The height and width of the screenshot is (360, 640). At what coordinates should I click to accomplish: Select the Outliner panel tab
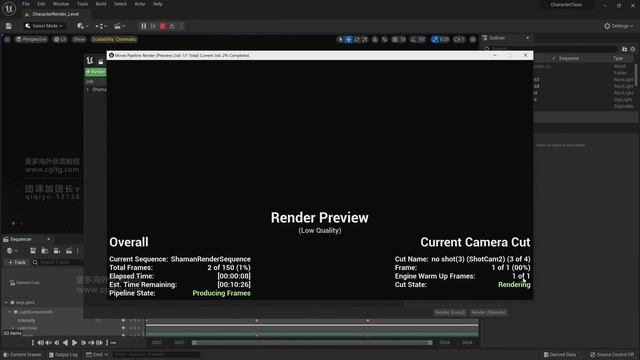tap(498, 38)
